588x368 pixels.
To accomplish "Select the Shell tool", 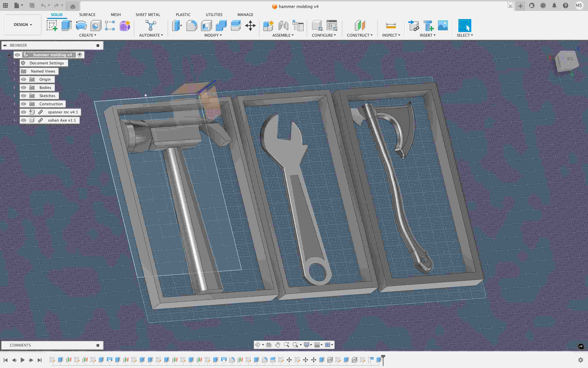I will click(207, 26).
